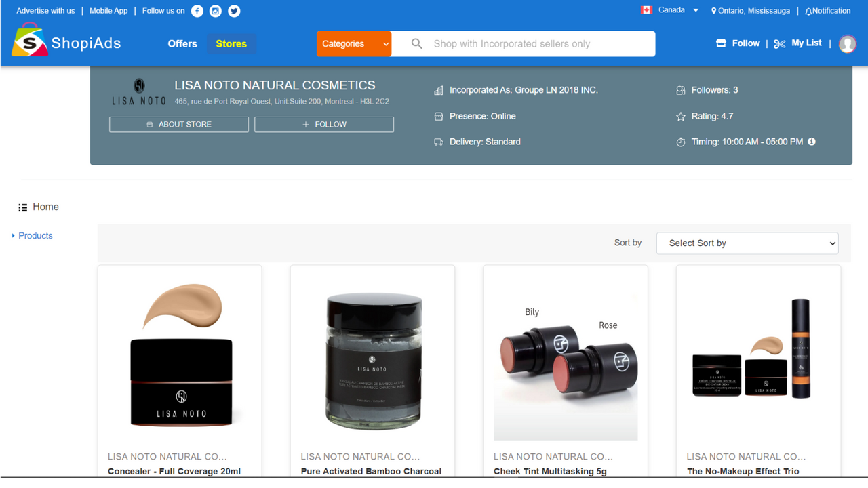868x488 pixels.
Task: Click the Lisa Noto store logo
Action: click(139, 91)
